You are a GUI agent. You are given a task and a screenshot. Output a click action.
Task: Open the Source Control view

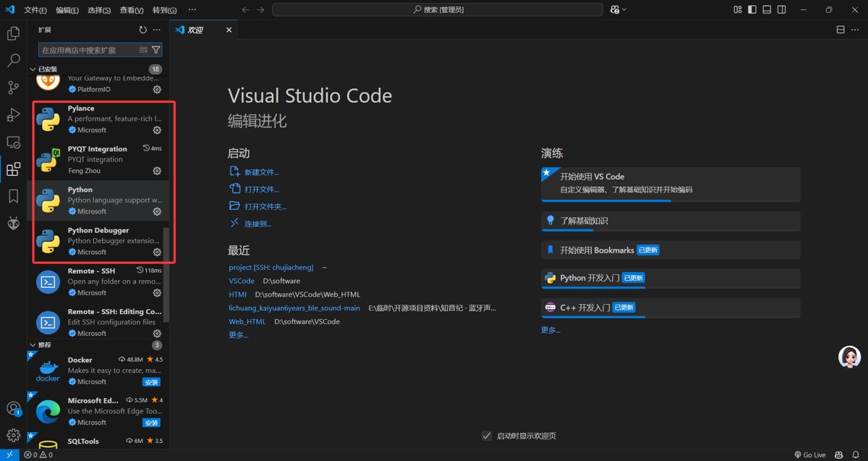pyautogui.click(x=13, y=88)
